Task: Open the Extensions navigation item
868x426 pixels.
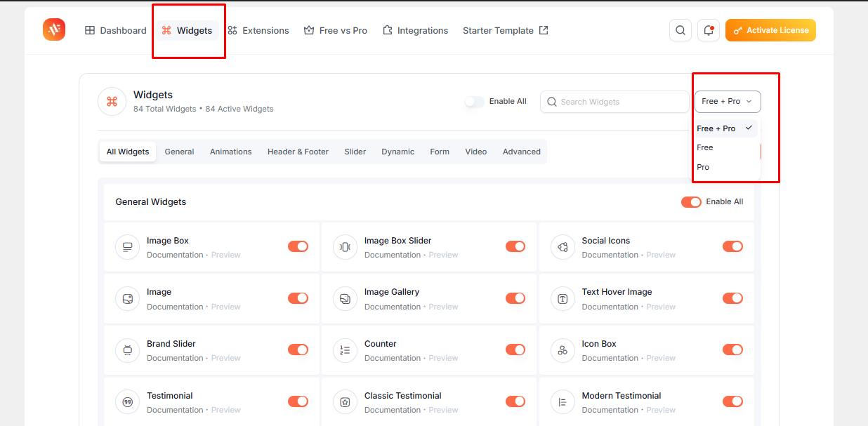Action: click(x=258, y=30)
